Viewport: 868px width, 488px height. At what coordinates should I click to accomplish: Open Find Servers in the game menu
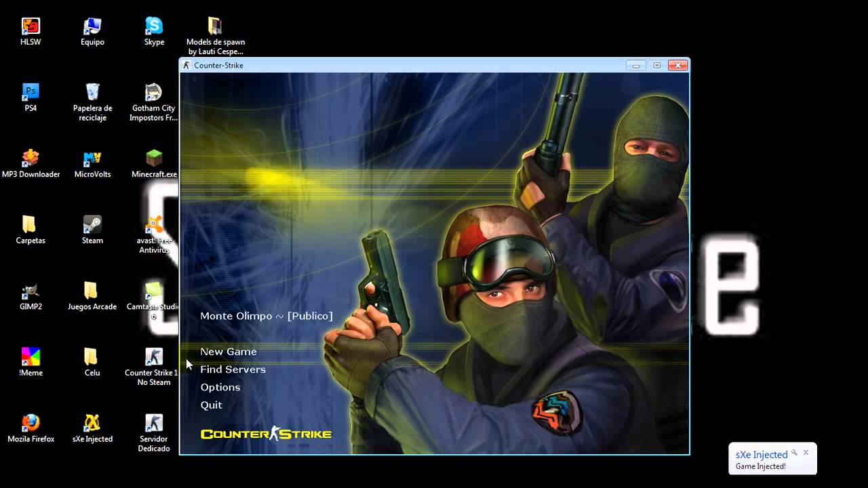pyautogui.click(x=233, y=369)
